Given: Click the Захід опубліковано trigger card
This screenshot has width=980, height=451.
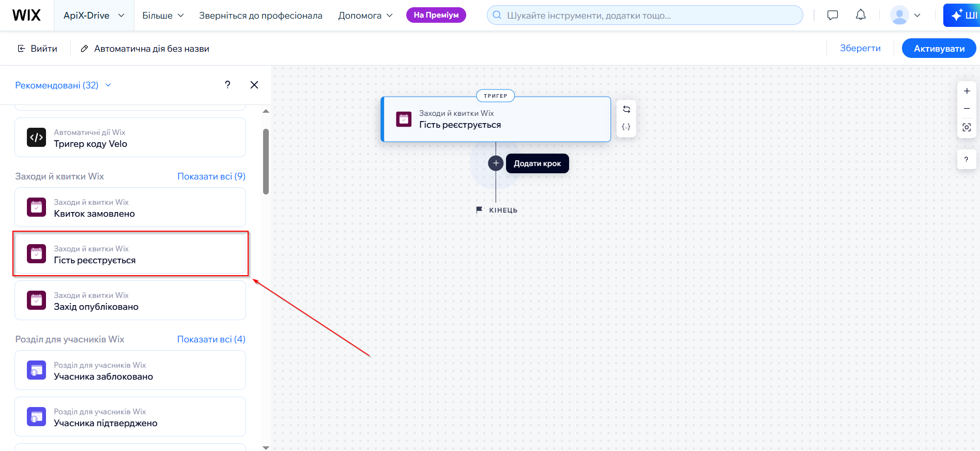Looking at the screenshot, I should tap(130, 300).
